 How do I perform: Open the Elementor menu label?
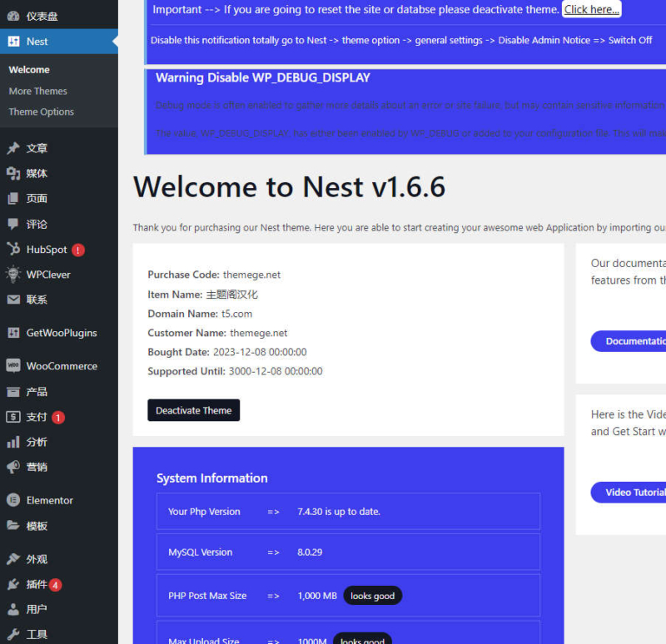[50, 501]
